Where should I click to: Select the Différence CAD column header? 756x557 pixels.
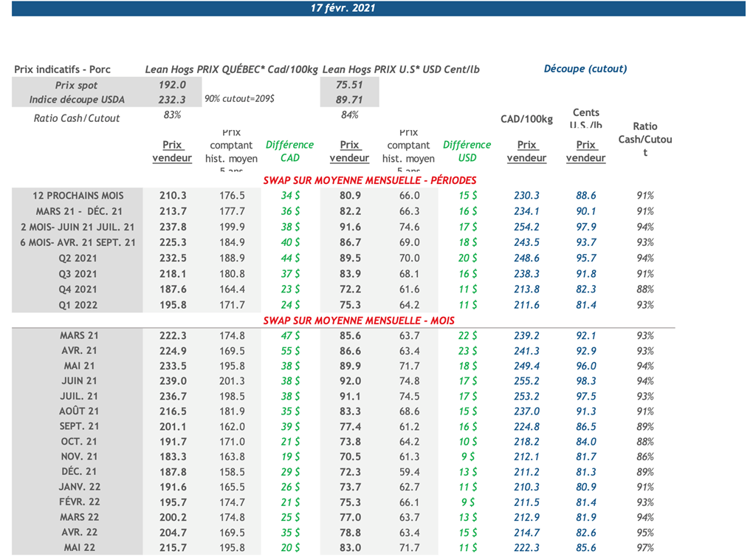coord(289,151)
